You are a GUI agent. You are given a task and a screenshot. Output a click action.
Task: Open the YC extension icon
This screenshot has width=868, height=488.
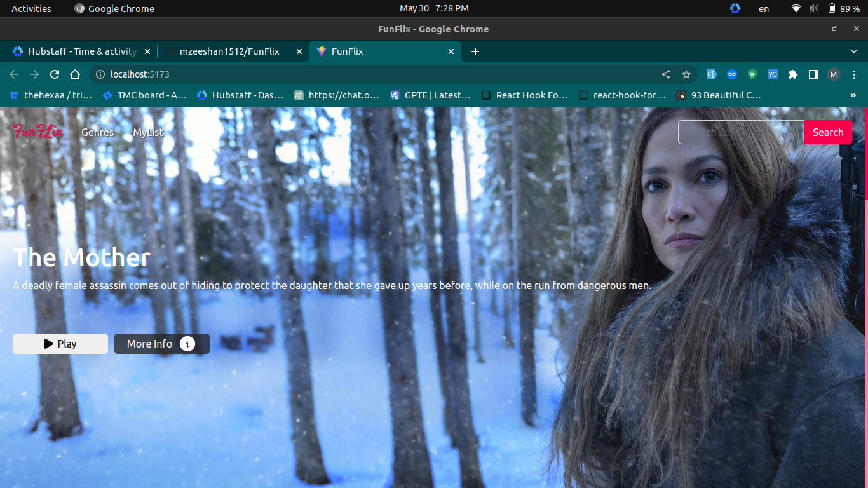tap(773, 74)
